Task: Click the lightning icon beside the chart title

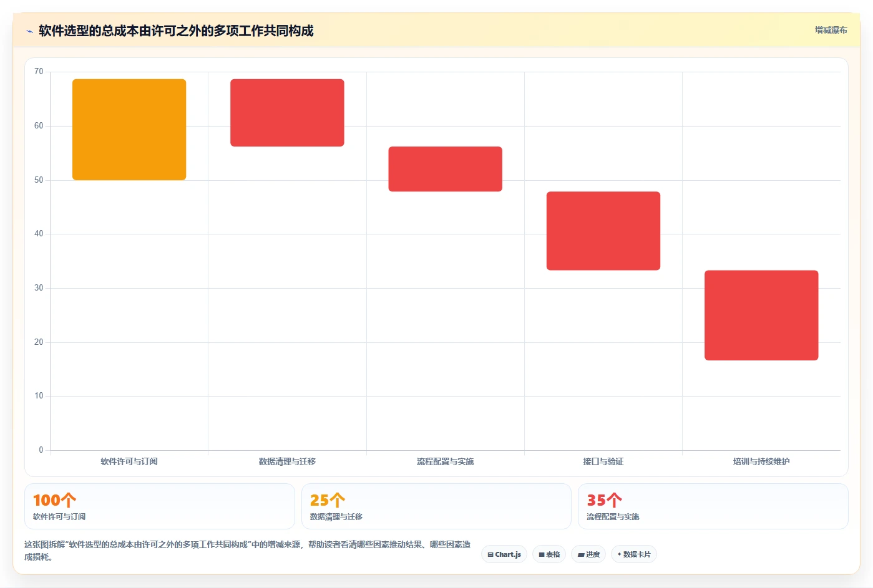Action: click(29, 31)
